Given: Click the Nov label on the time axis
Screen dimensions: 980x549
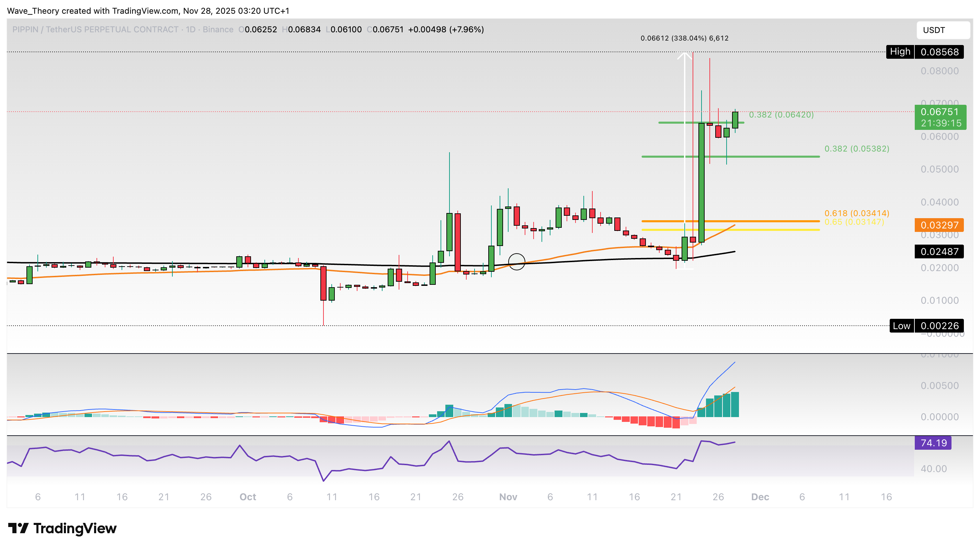Looking at the screenshot, I should (508, 497).
